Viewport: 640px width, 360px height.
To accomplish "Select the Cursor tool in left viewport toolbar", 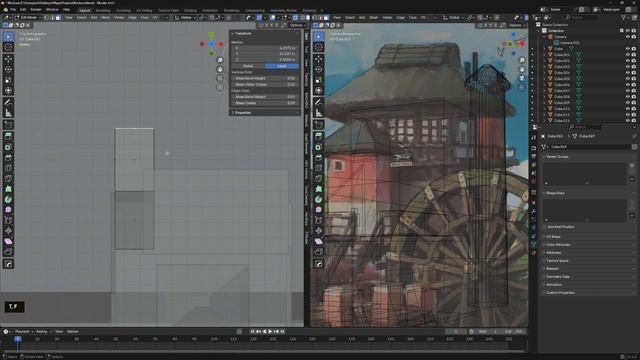I will [8, 47].
